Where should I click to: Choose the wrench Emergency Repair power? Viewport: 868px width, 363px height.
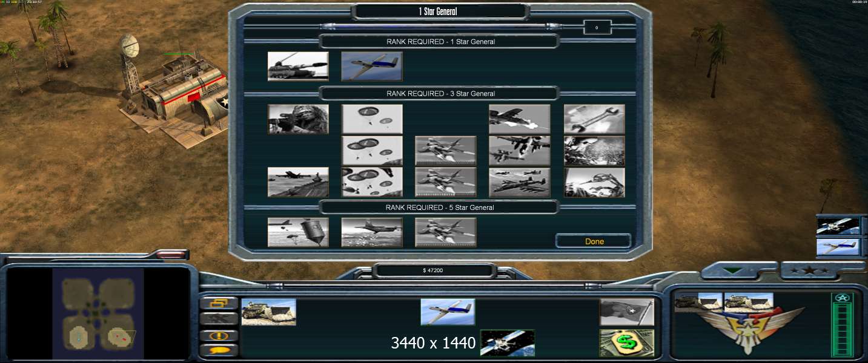point(594,119)
